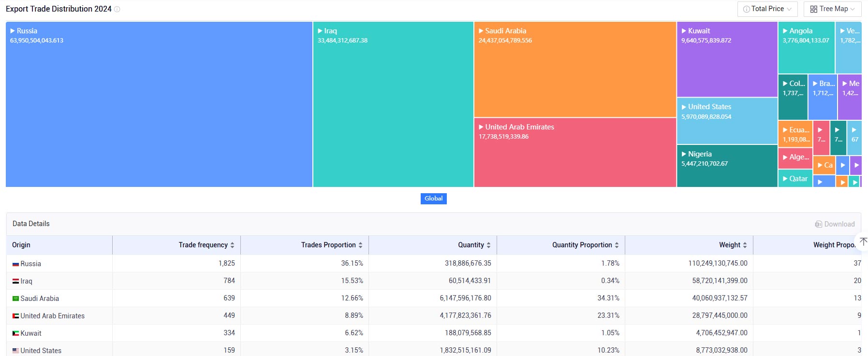Select the Iraq block in the tree map

click(393, 104)
